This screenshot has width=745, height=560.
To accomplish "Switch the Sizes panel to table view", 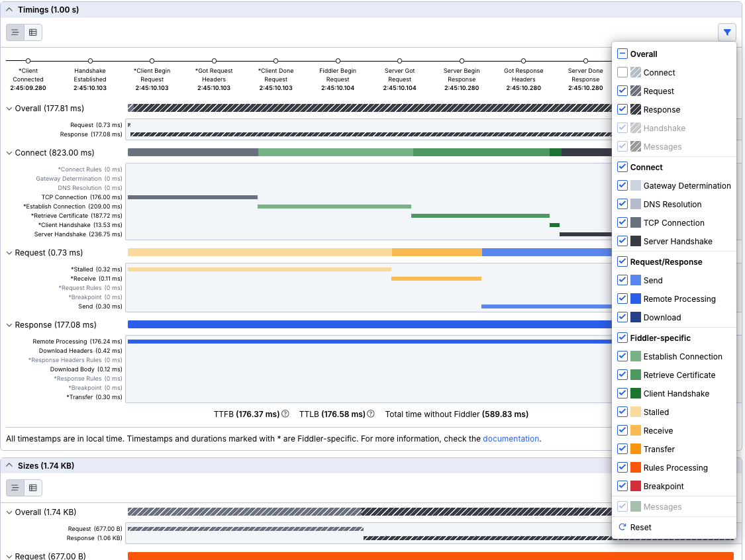I will pyautogui.click(x=32, y=488).
